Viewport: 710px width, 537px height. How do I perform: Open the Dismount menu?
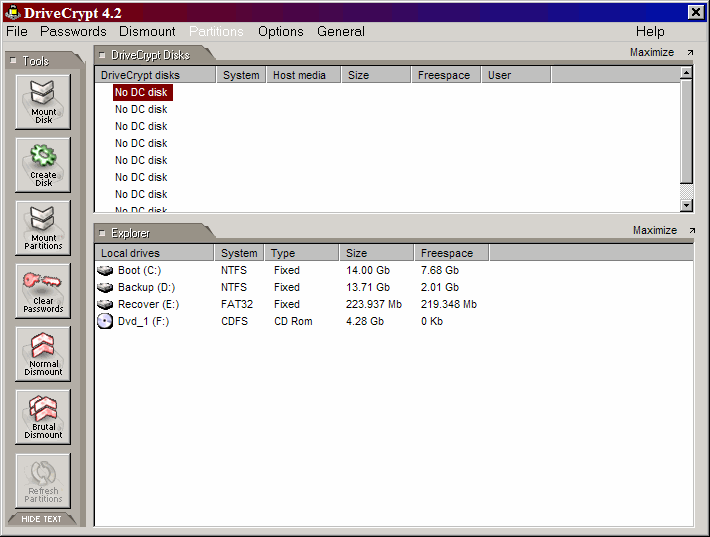pyautogui.click(x=147, y=31)
